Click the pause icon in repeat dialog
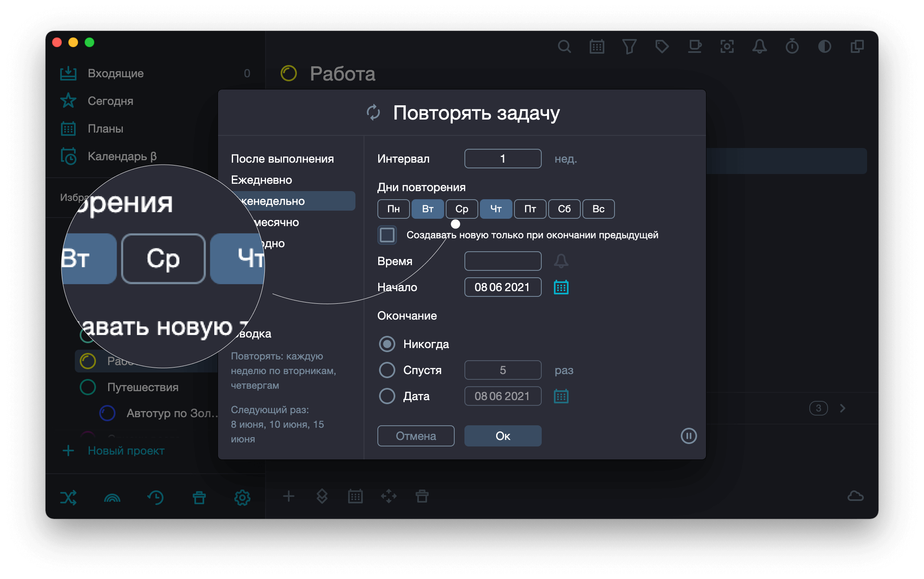This screenshot has height=579, width=924. point(689,436)
